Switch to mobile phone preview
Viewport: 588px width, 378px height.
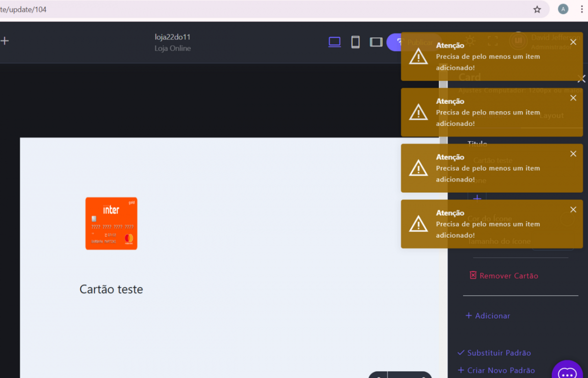click(355, 42)
